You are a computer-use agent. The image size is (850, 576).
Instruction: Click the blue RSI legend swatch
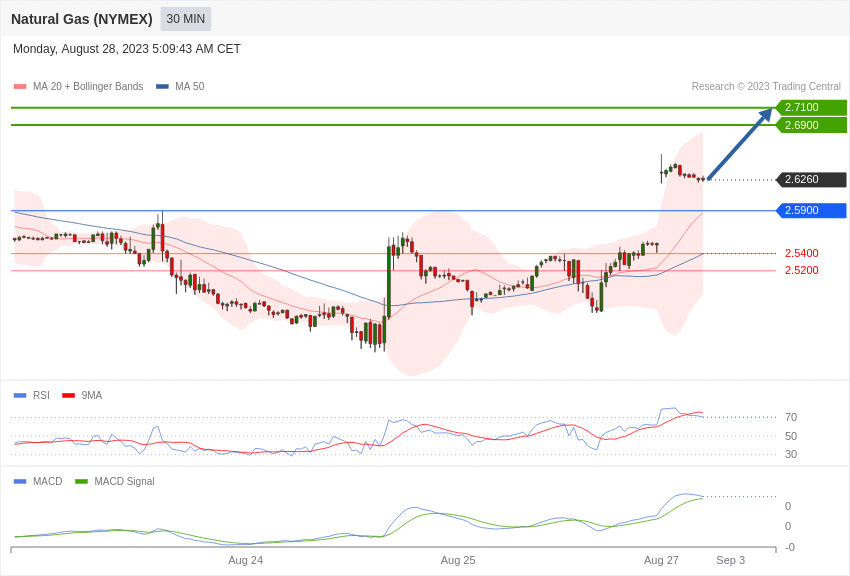click(20, 396)
